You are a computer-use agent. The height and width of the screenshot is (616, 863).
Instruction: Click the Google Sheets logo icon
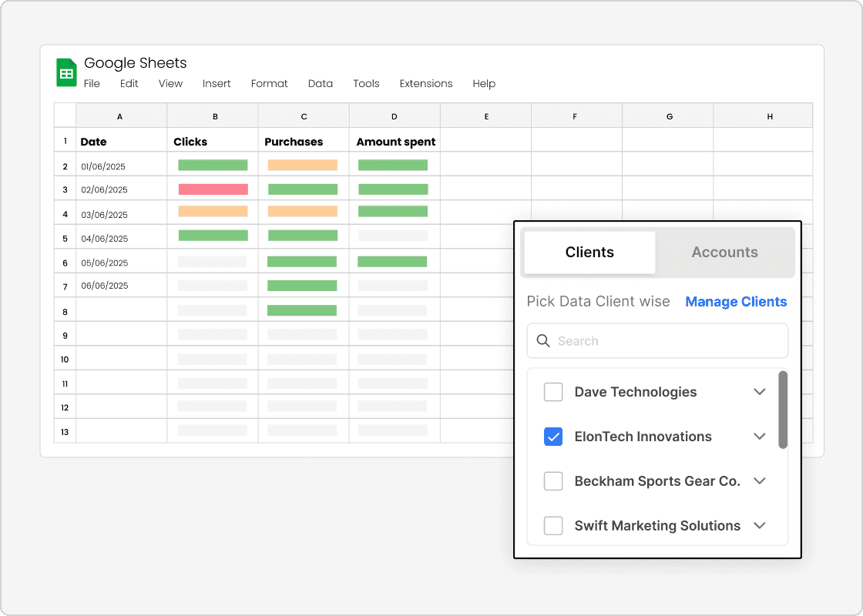point(66,72)
